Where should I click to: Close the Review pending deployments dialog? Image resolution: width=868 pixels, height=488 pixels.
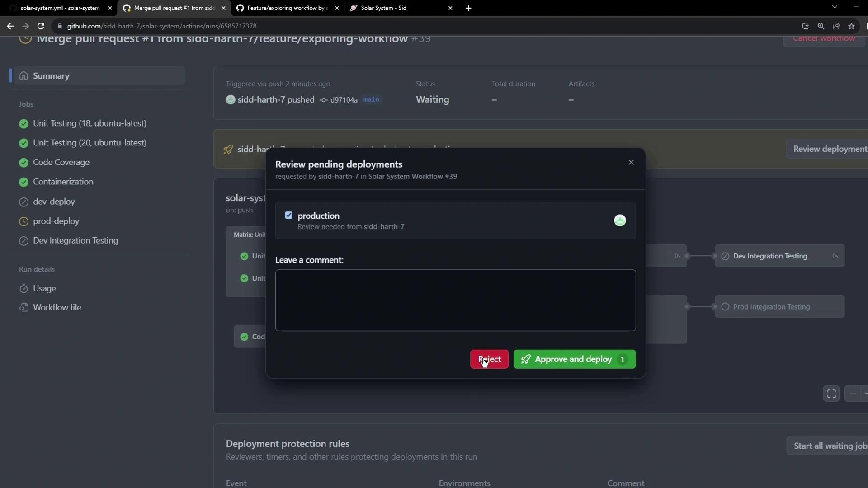click(631, 162)
